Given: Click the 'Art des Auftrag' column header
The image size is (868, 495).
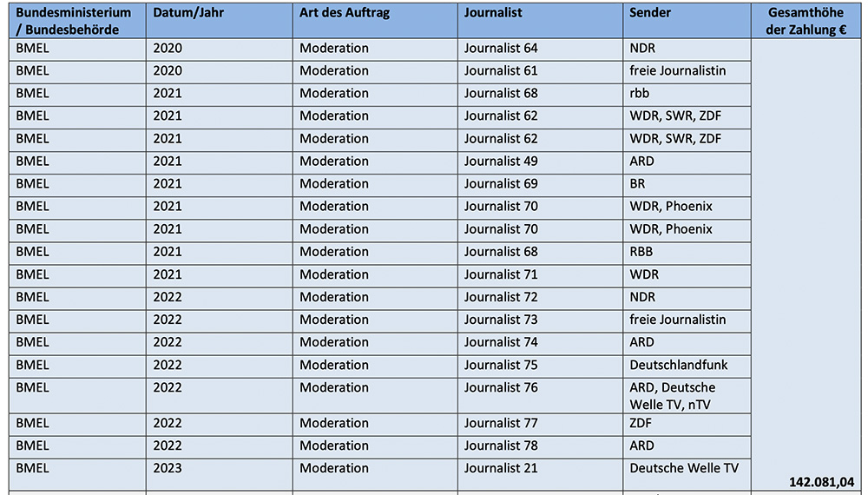Looking at the screenshot, I should click(x=375, y=21).
